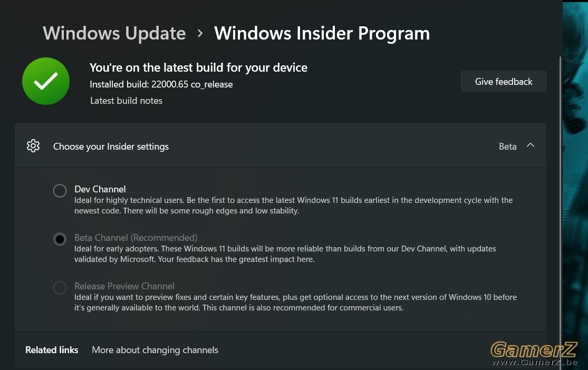This screenshot has width=588, height=370.
Task: Click the Beta Channel (Recommended) label
Action: click(136, 238)
